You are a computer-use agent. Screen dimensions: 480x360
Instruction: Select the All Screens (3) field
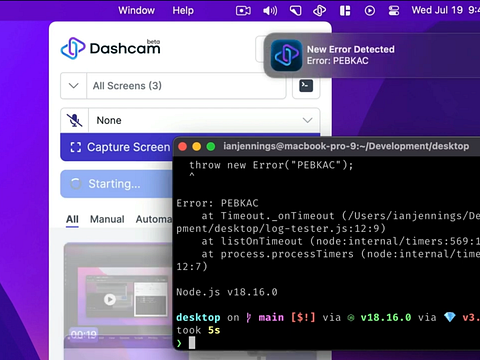[x=186, y=86]
